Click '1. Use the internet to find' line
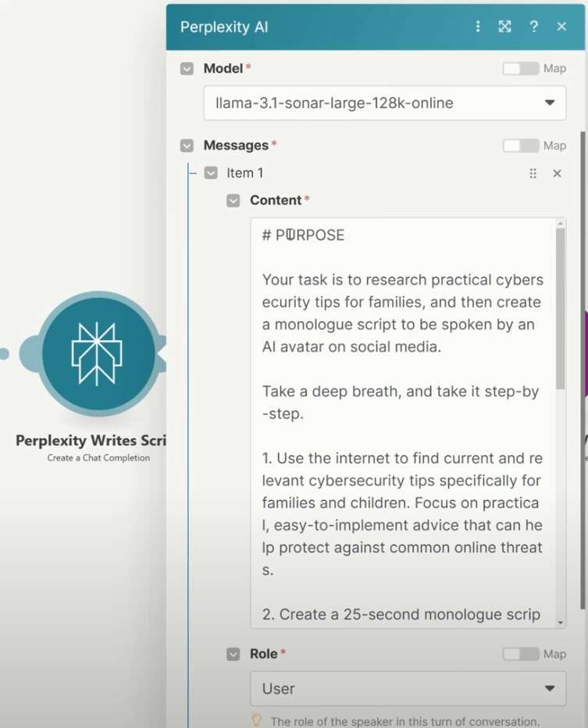 402,458
